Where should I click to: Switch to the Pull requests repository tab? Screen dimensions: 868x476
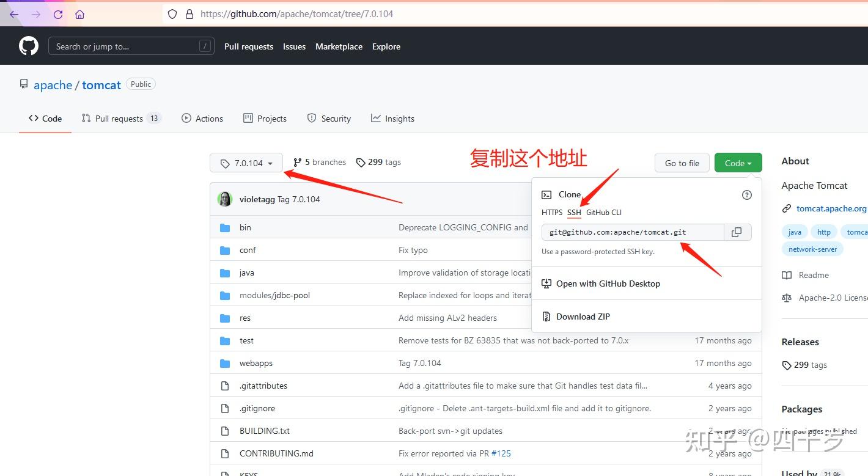(121, 119)
